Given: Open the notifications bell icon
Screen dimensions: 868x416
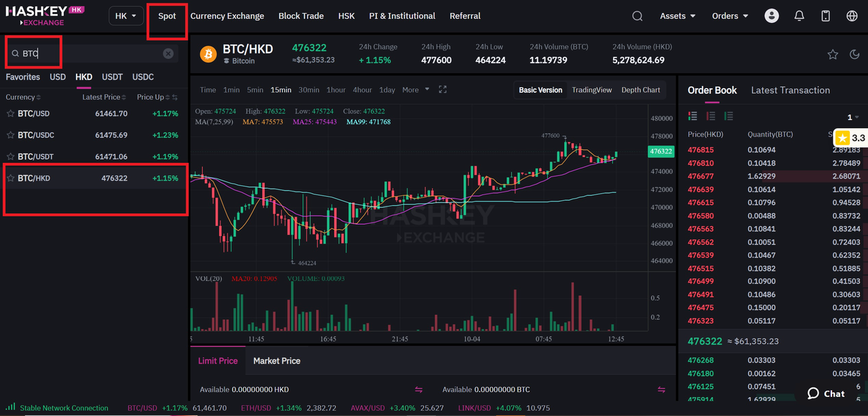Looking at the screenshot, I should pyautogui.click(x=800, y=16).
